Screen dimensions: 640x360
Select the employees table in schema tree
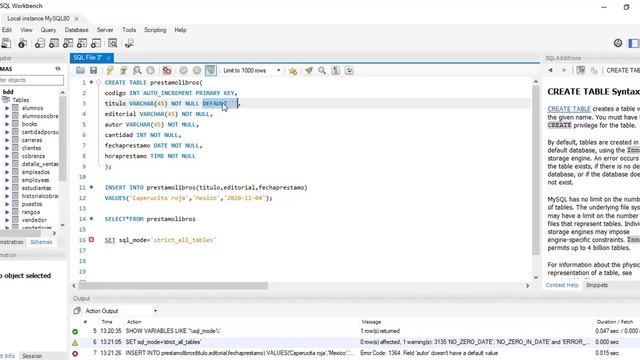pos(35,180)
